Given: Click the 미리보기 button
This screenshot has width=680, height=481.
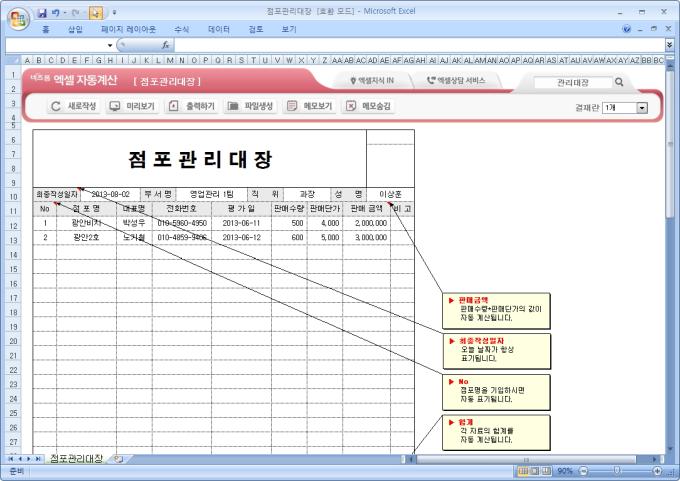Looking at the screenshot, I should (132, 106).
